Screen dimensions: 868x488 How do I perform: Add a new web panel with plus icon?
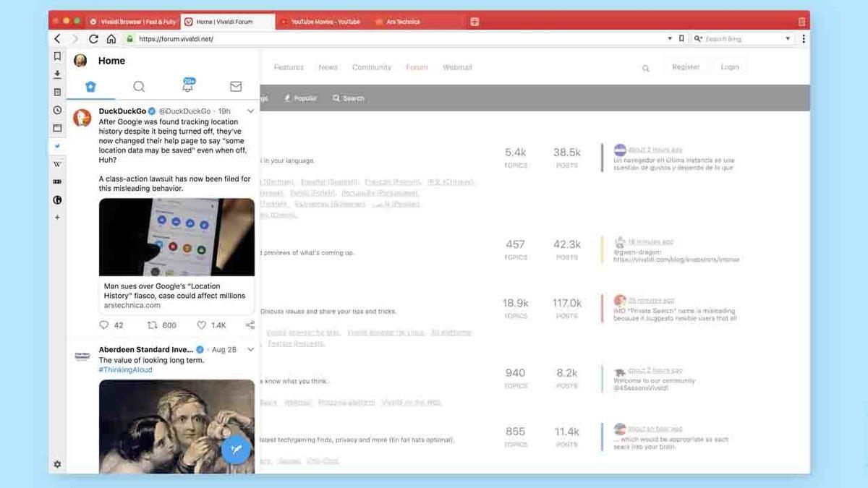[x=57, y=217]
